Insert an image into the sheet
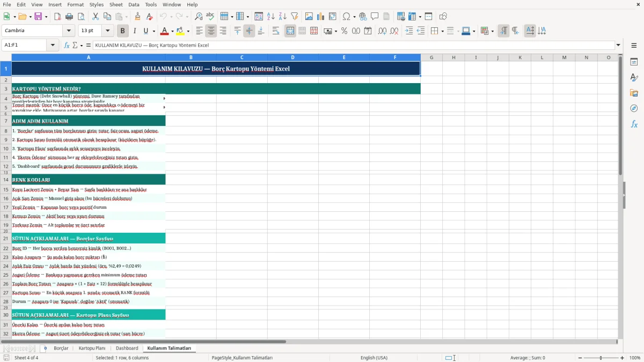The width and height of the screenshot is (644, 362). [x=309, y=17]
